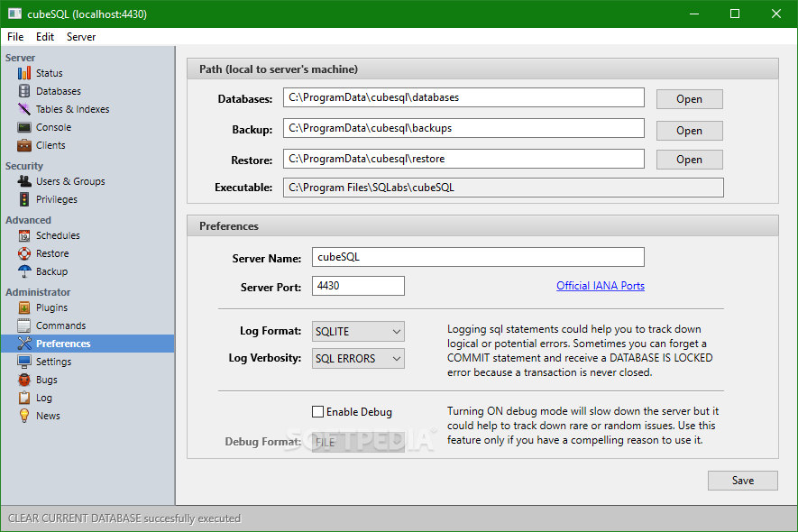This screenshot has width=798, height=532.
Task: Open Schedules calendar icon
Action: [24, 235]
